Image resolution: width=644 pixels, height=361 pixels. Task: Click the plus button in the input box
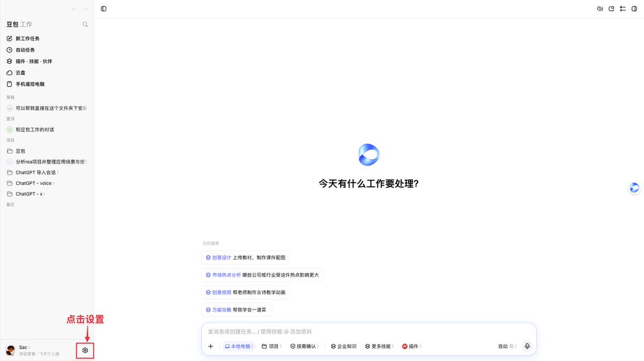[210, 347]
